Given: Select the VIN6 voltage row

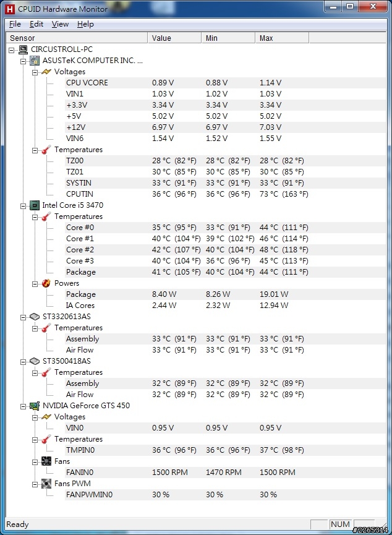Looking at the screenshot, I should point(226,138).
